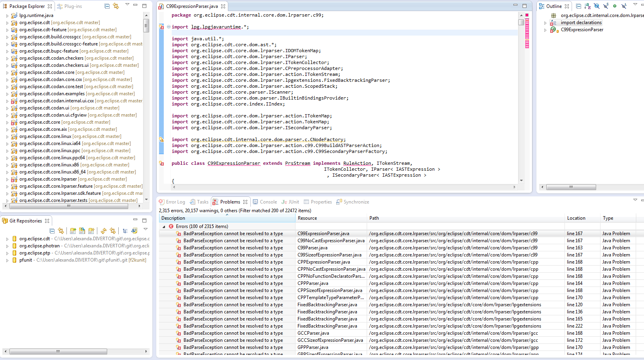
Task: Expand lpg.runtime.java project
Action: pos(7,16)
